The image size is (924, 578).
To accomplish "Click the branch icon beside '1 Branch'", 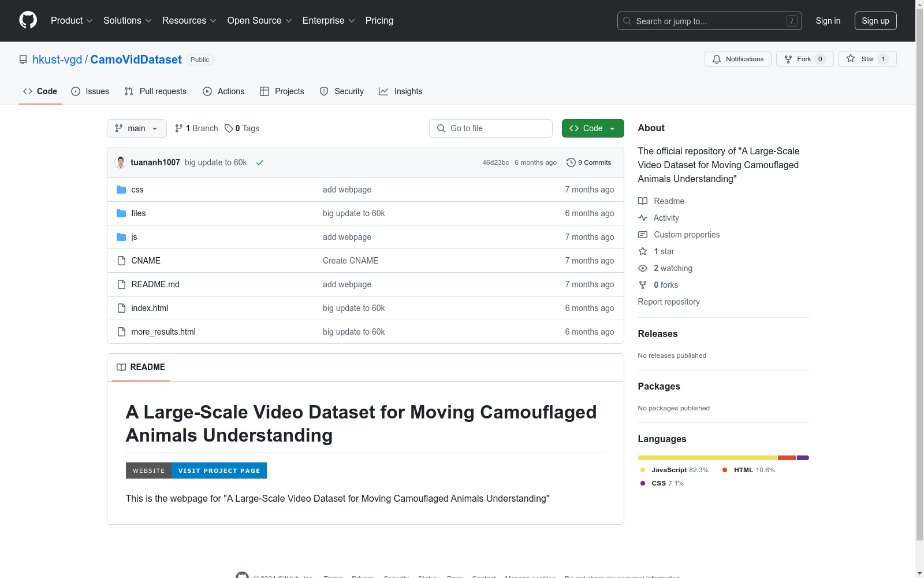I will pos(179,128).
